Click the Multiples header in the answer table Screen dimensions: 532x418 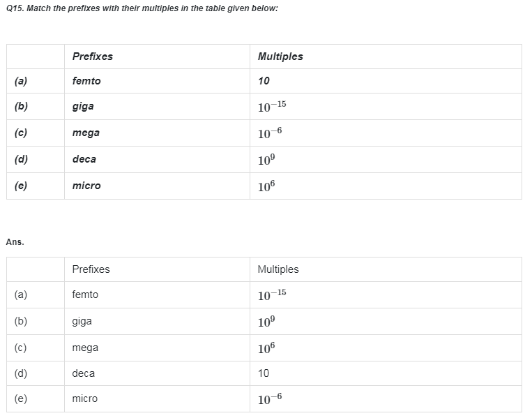coord(278,269)
